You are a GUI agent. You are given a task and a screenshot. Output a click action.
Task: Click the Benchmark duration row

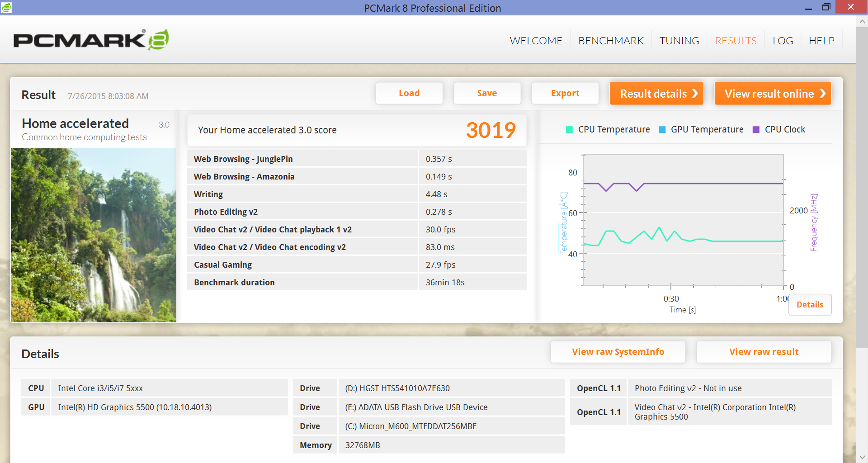tap(357, 282)
